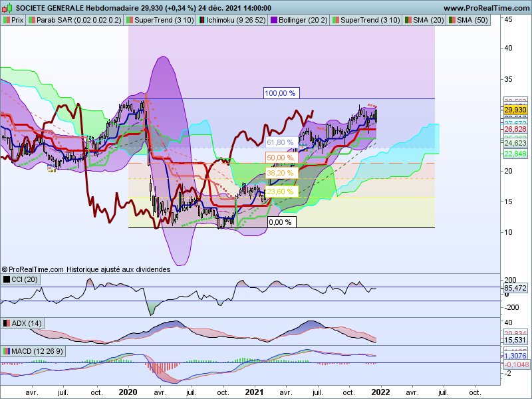Click the Historique ajusté aux dividendes text

pyautogui.click(x=118, y=269)
